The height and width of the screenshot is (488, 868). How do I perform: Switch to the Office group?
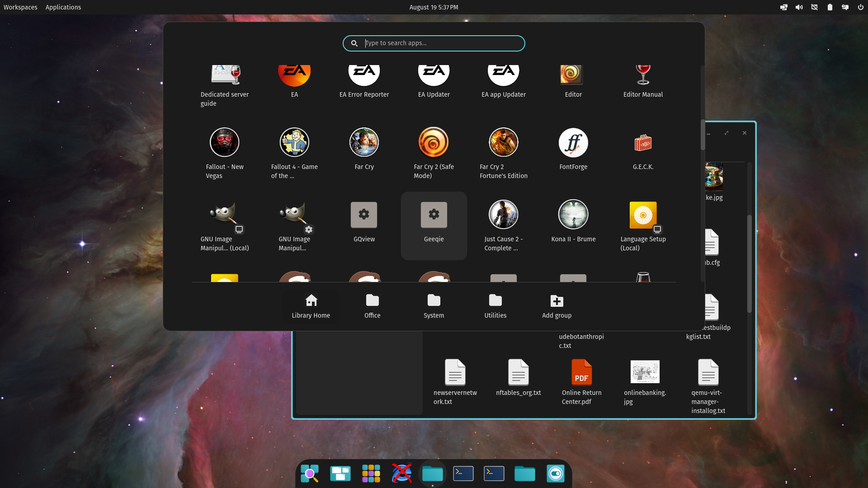pyautogui.click(x=373, y=307)
